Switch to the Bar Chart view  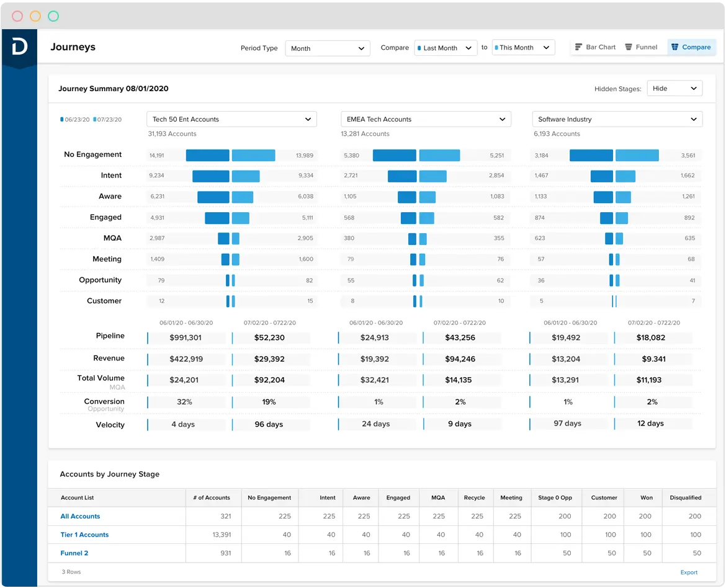pyautogui.click(x=594, y=47)
